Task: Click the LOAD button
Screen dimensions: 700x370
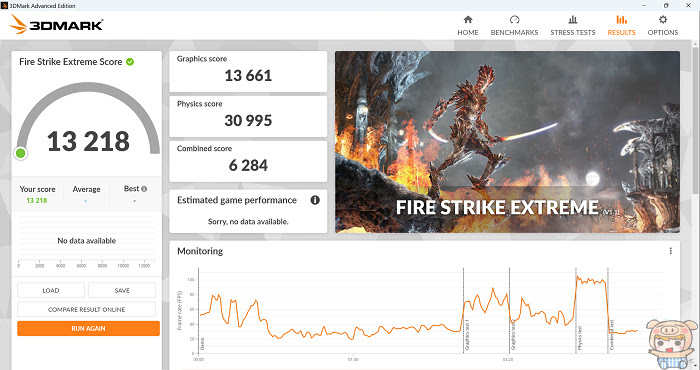Action: tap(51, 290)
